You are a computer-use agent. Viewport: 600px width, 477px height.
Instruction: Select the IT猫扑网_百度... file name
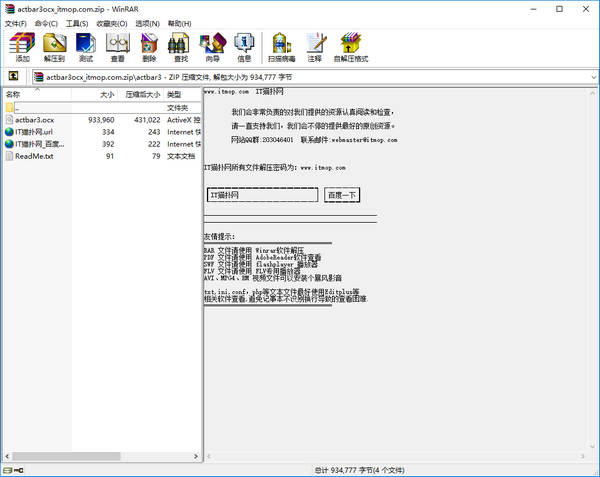[39, 144]
